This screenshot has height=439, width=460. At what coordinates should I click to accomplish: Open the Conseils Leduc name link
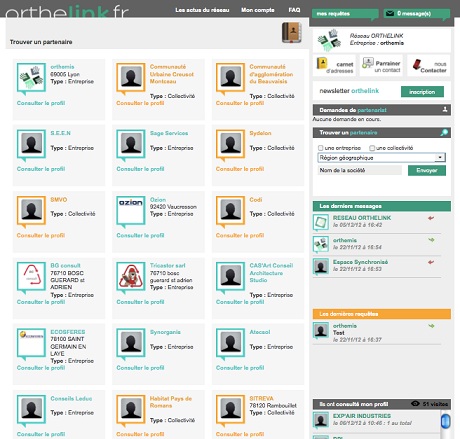click(x=71, y=398)
